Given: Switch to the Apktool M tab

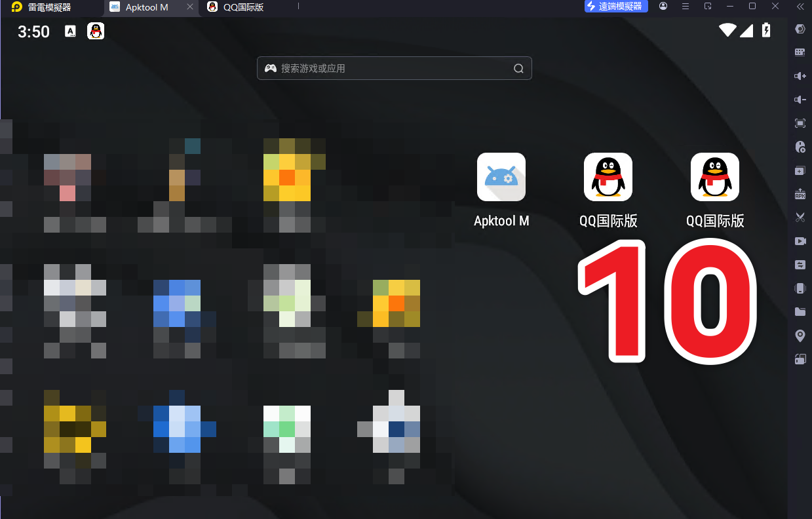Looking at the screenshot, I should click(x=146, y=7).
